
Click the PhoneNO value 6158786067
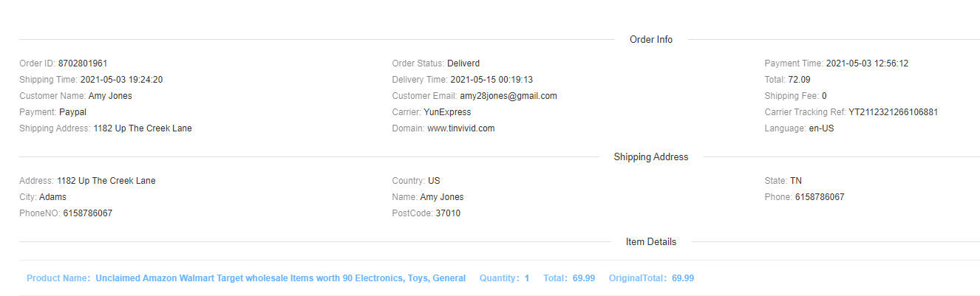(x=87, y=213)
